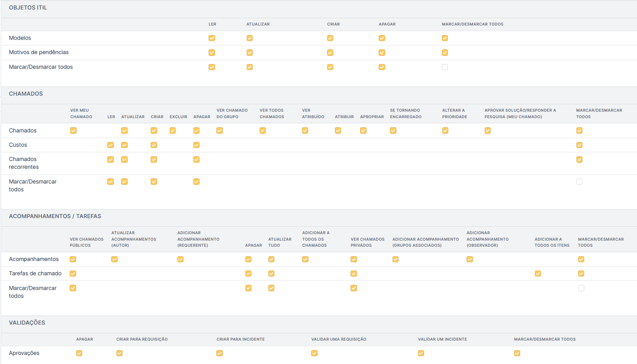Uncheck Ver chamados privados for Tarefas de chamado
The width and height of the screenshot is (637, 364).
pos(354,274)
